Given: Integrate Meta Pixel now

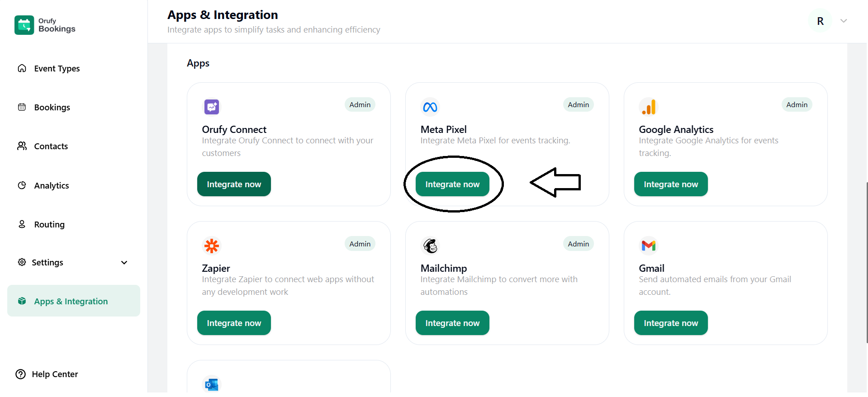Looking at the screenshot, I should pos(452,184).
